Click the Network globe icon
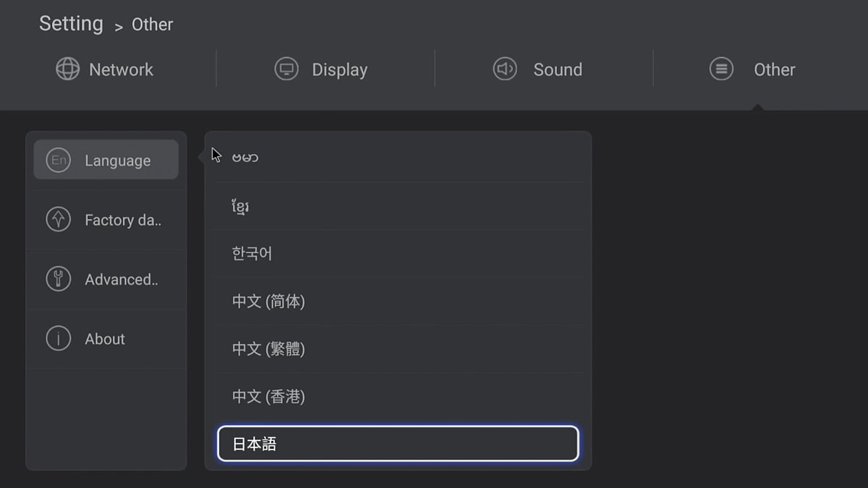 (x=67, y=69)
